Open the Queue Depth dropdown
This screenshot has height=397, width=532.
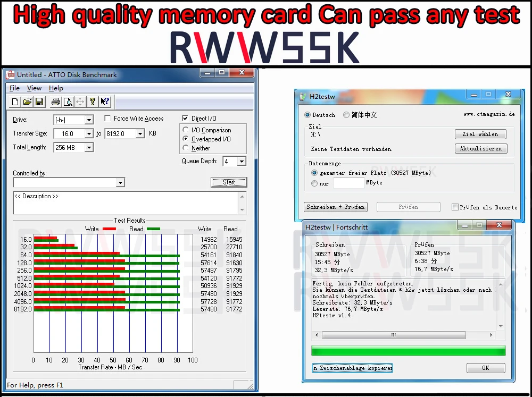tap(242, 162)
